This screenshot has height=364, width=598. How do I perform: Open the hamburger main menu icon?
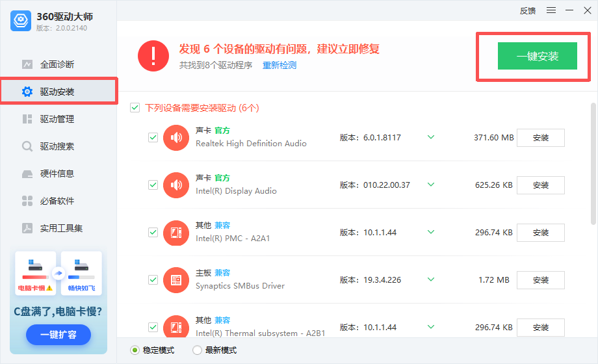tap(551, 10)
